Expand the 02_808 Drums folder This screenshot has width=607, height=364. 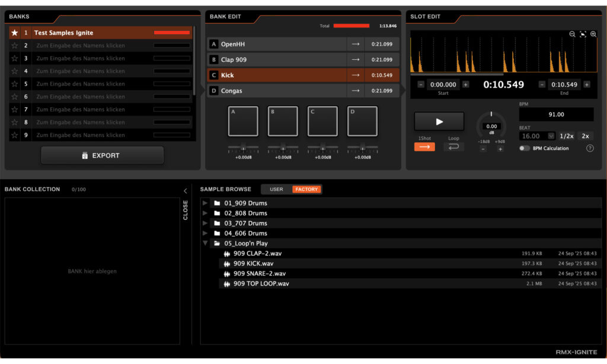tap(205, 213)
